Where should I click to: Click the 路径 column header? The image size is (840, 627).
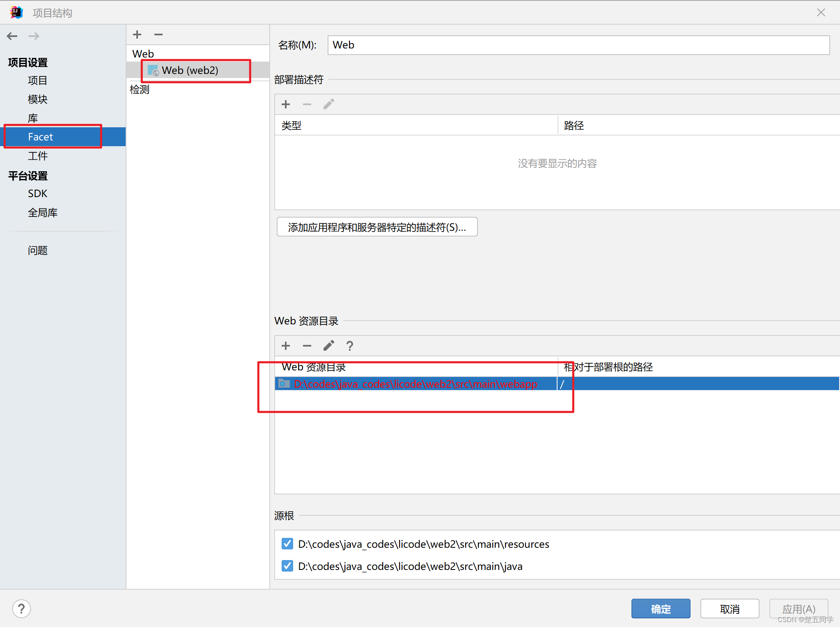[x=698, y=125]
